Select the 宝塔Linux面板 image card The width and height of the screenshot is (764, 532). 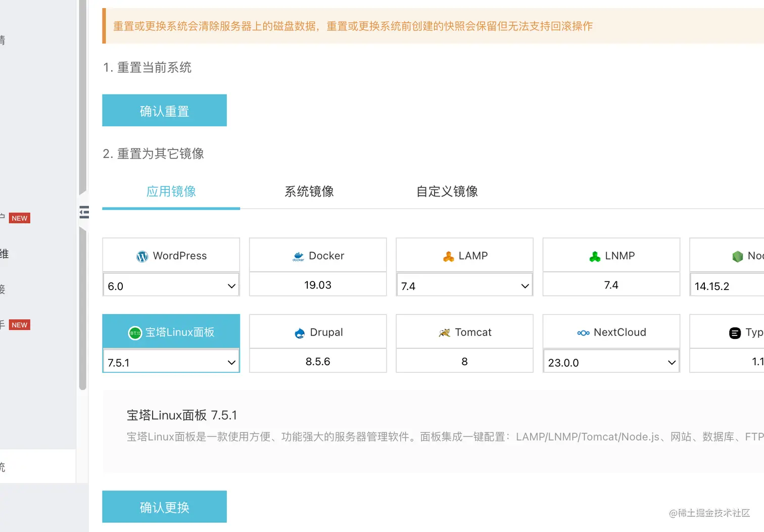[171, 331]
